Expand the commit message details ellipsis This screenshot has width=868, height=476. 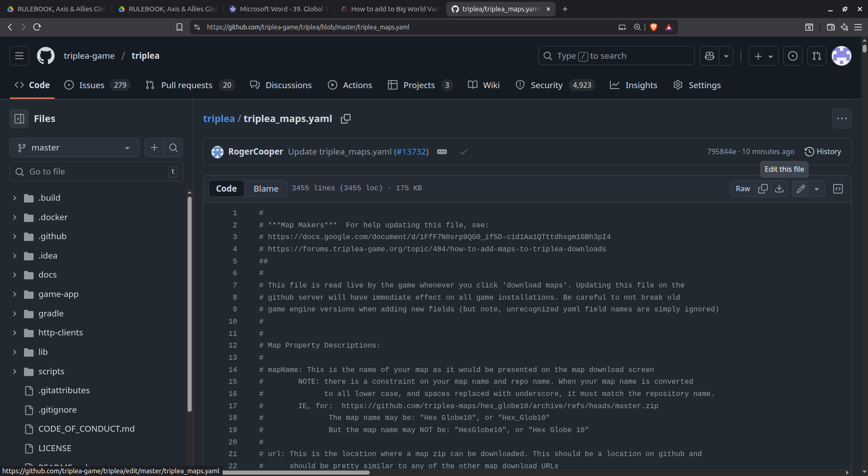point(442,152)
